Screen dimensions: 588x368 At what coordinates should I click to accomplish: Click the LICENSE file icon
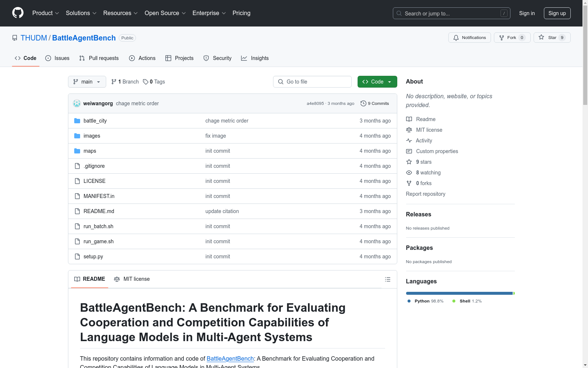77,181
